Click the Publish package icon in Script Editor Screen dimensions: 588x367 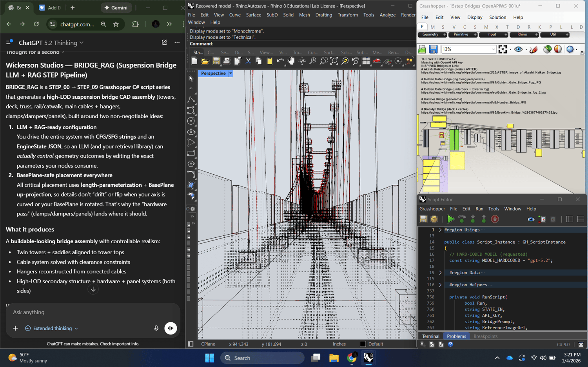tap(434, 219)
